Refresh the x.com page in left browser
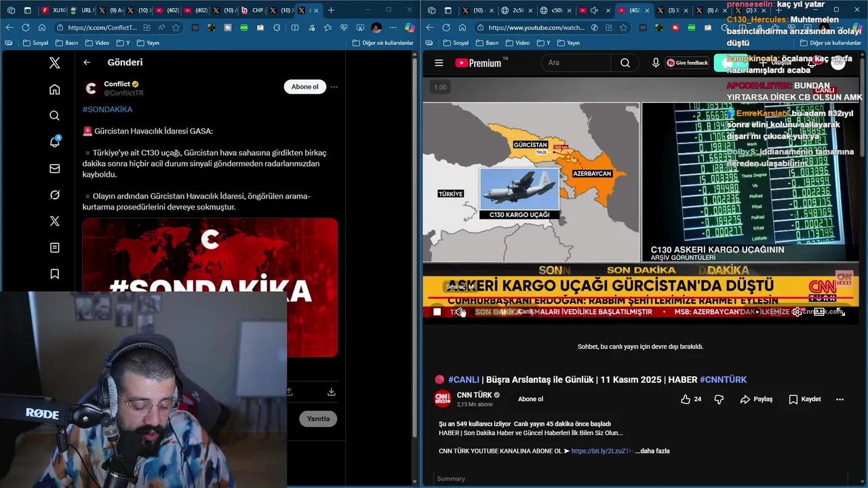 pyautogui.click(x=26, y=27)
